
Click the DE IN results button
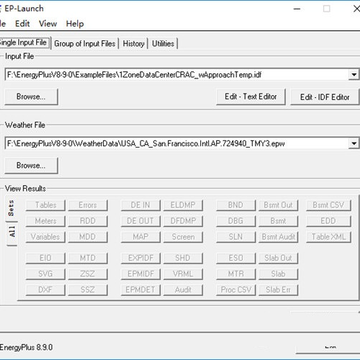pos(141,205)
